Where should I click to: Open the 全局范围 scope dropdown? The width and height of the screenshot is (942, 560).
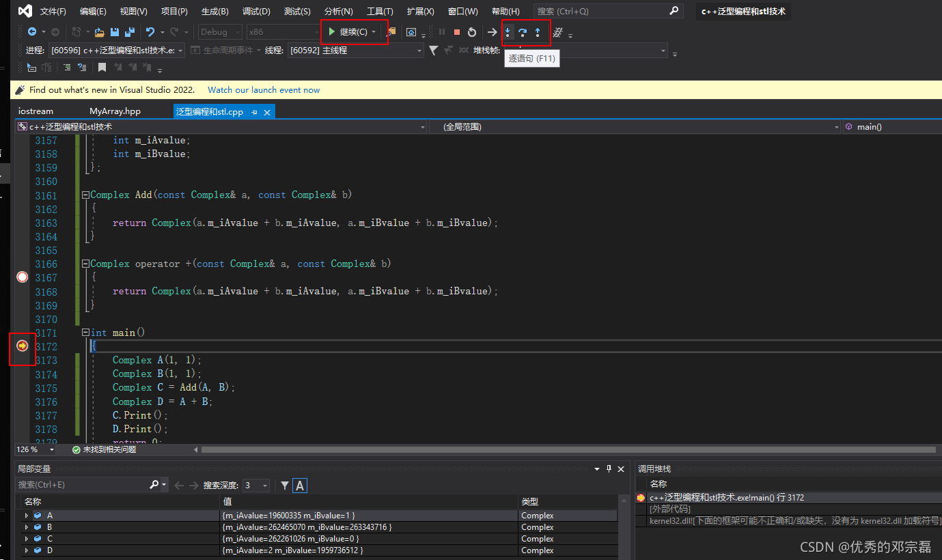coord(635,127)
